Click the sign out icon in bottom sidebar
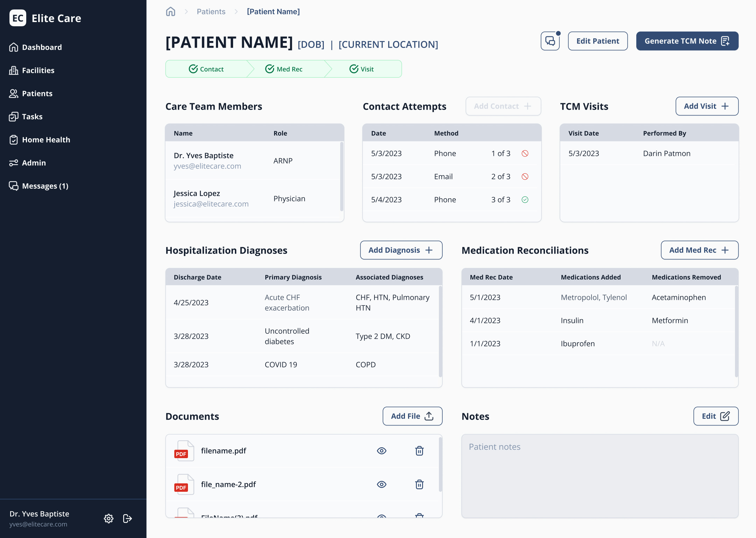The width and height of the screenshot is (756, 538). [x=127, y=519]
